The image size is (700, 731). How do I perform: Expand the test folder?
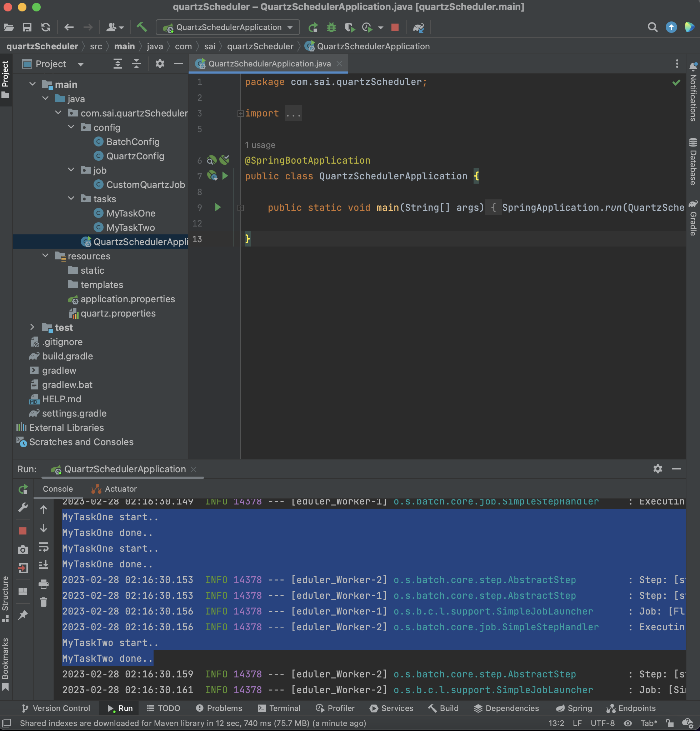[33, 327]
